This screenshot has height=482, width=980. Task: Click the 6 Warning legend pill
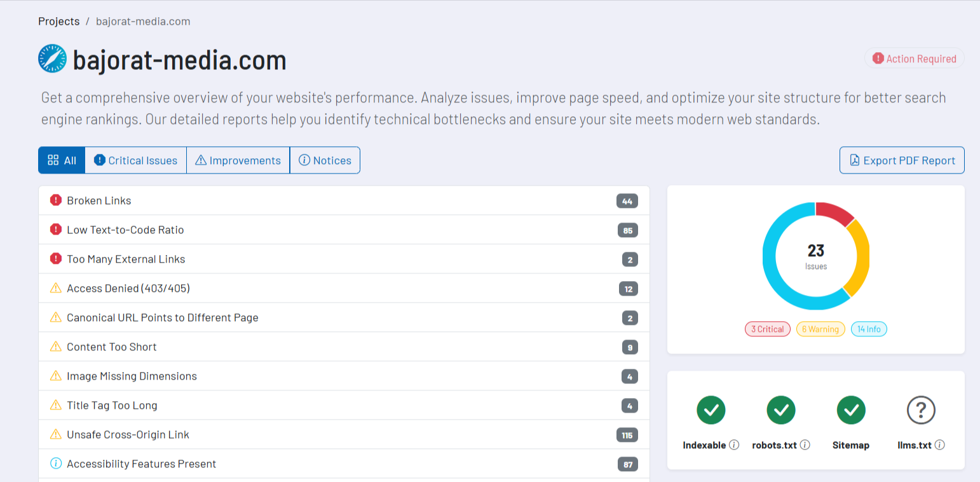click(820, 329)
